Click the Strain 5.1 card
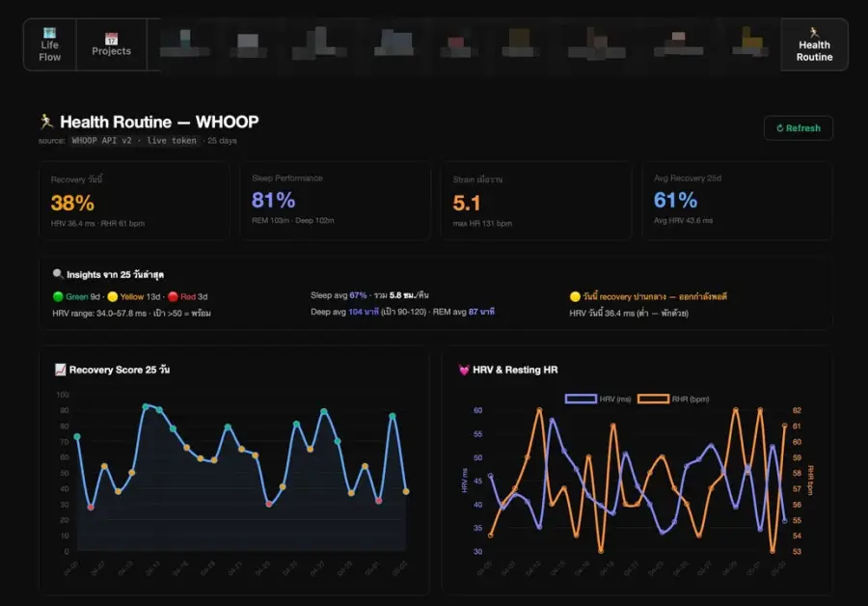Viewport: 868px width, 606px height. click(x=536, y=201)
